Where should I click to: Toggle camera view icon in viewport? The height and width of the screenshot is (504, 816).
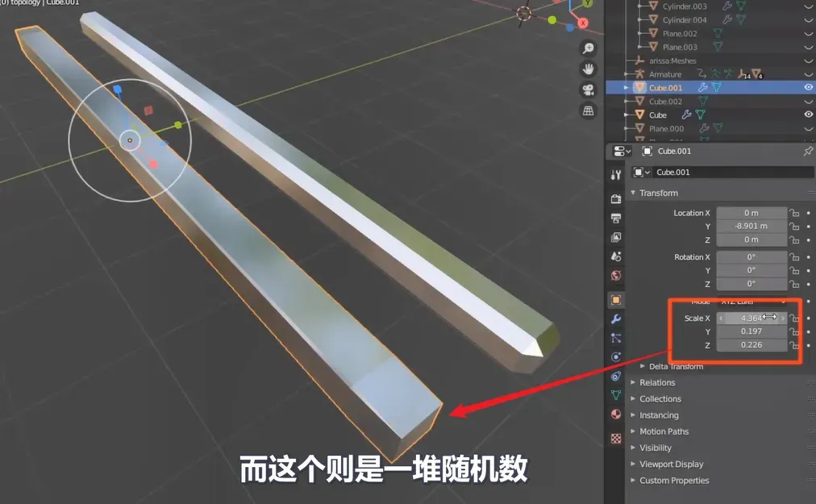[589, 90]
